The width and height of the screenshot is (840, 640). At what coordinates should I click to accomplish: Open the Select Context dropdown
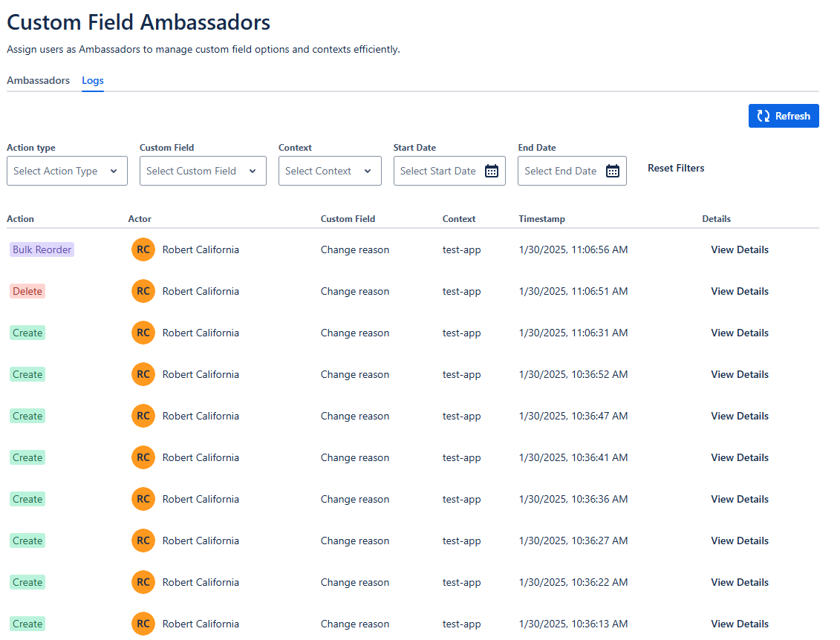coord(329,171)
